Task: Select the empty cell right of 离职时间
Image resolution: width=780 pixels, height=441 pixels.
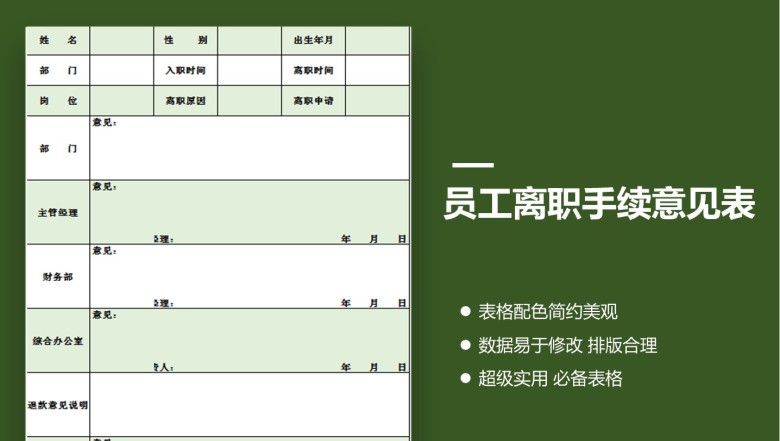Action: pos(378,70)
